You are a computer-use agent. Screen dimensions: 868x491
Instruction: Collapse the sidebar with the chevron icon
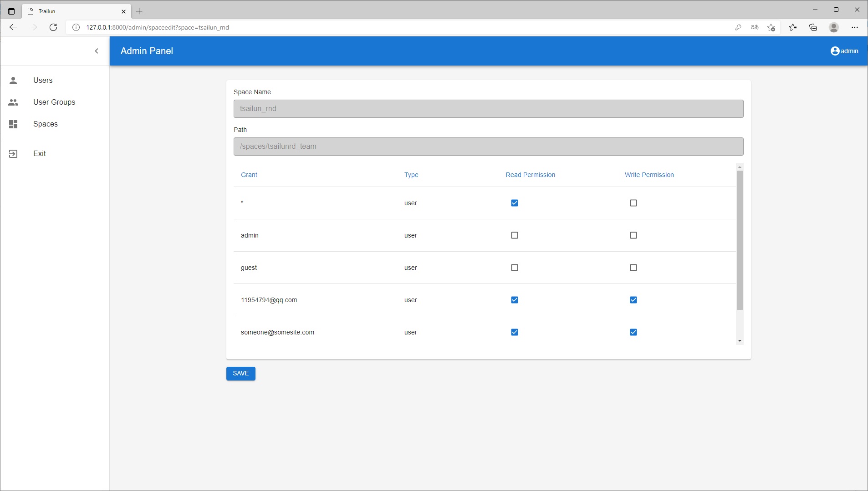pos(97,51)
